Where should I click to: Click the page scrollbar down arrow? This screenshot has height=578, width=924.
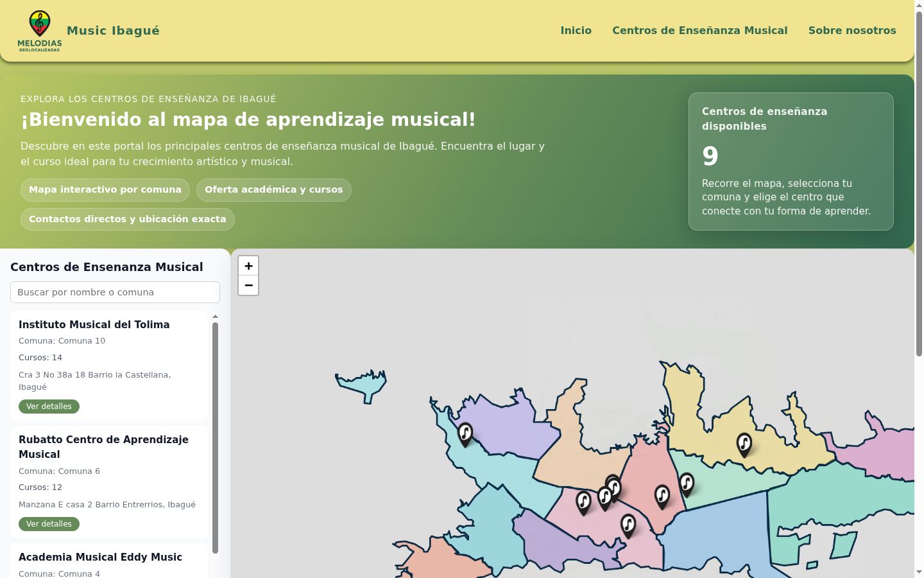coord(919,572)
